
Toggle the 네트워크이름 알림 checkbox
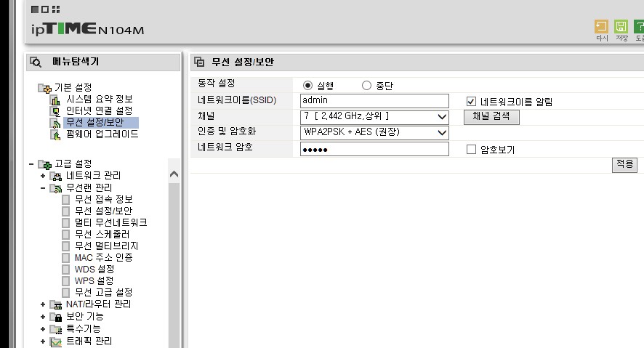(471, 102)
